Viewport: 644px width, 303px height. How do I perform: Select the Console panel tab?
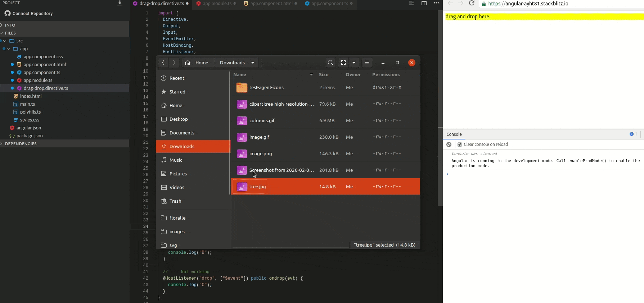coord(454,134)
